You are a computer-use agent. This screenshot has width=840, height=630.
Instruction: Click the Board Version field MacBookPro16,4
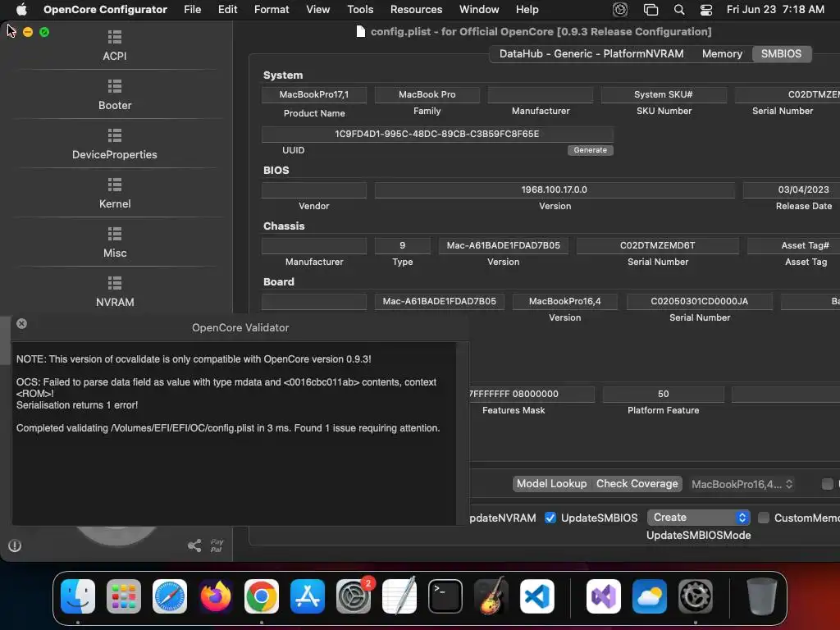[x=564, y=301]
